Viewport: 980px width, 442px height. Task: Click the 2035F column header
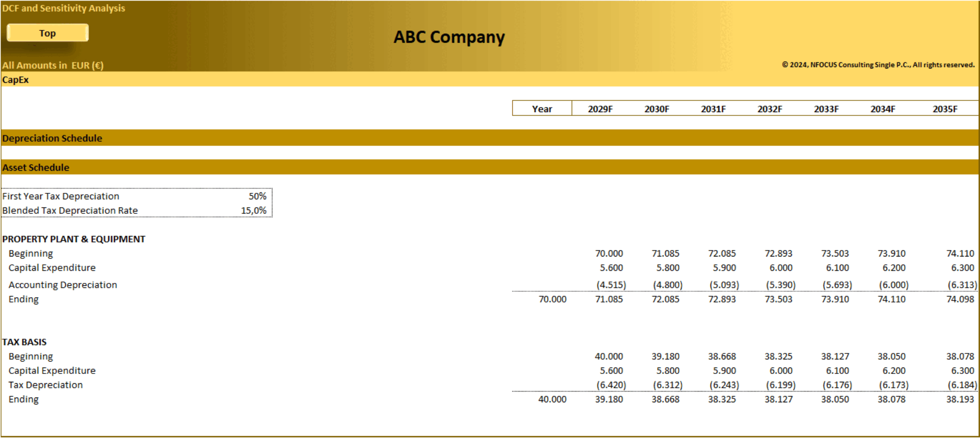click(x=945, y=109)
